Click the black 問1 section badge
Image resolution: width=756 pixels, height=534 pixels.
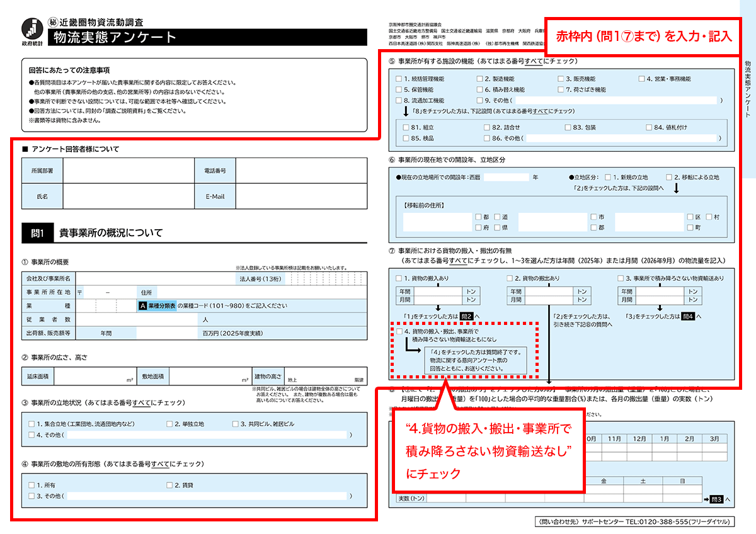37,233
